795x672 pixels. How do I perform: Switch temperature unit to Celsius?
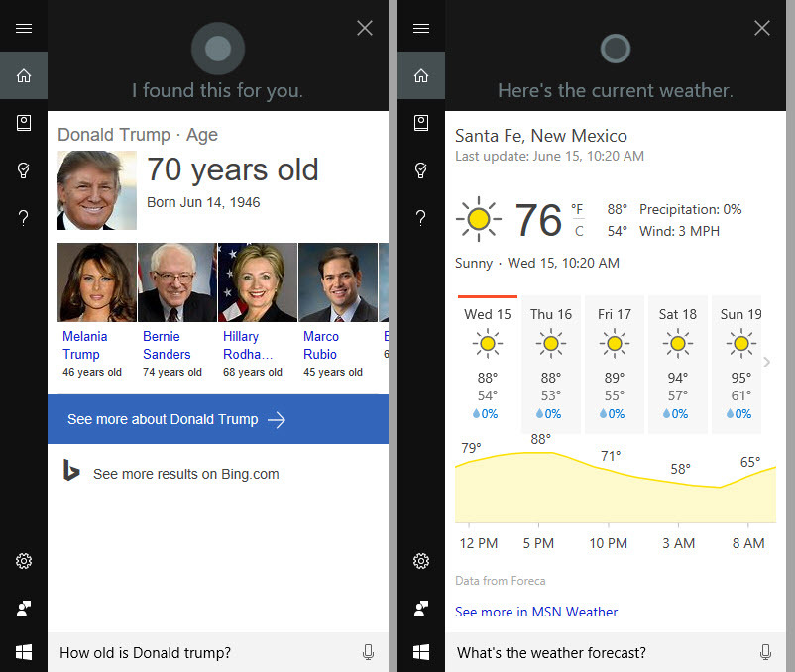point(578,231)
